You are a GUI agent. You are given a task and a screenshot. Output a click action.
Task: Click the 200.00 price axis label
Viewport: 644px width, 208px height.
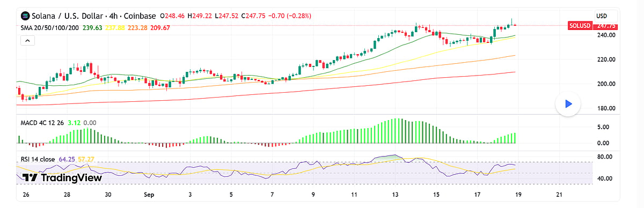click(x=606, y=84)
